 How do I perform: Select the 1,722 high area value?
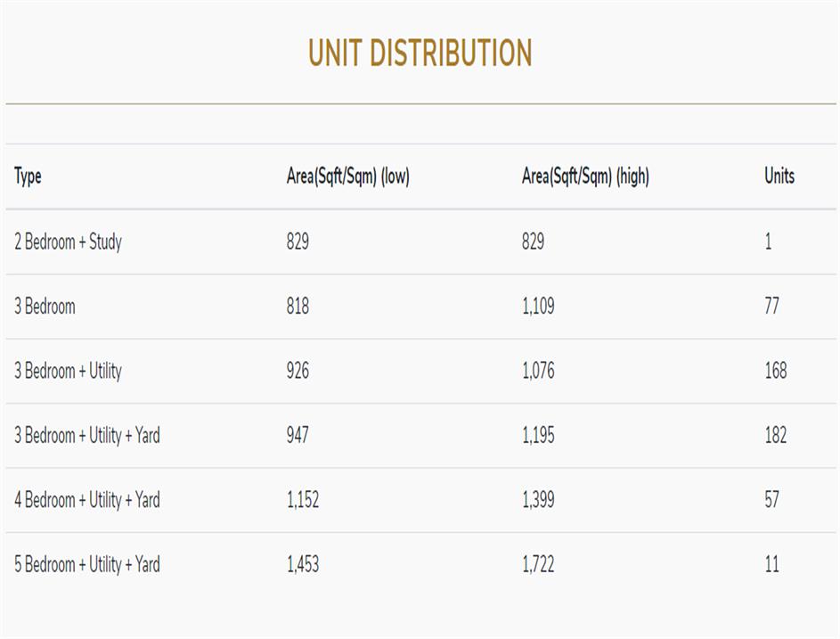538,564
